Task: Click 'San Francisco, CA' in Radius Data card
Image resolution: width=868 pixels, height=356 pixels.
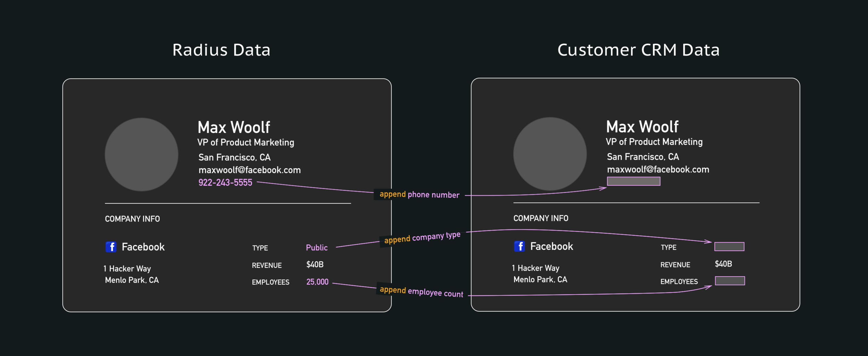Action: [234, 158]
